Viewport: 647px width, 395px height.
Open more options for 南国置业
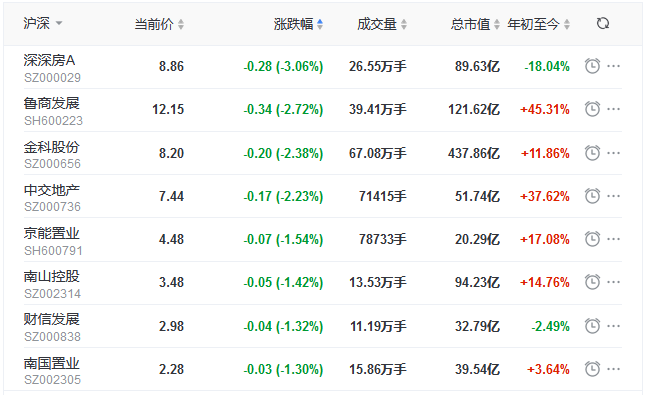click(614, 369)
